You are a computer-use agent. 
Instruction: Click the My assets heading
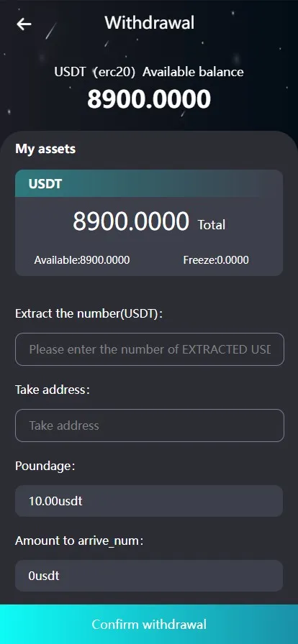(45, 149)
